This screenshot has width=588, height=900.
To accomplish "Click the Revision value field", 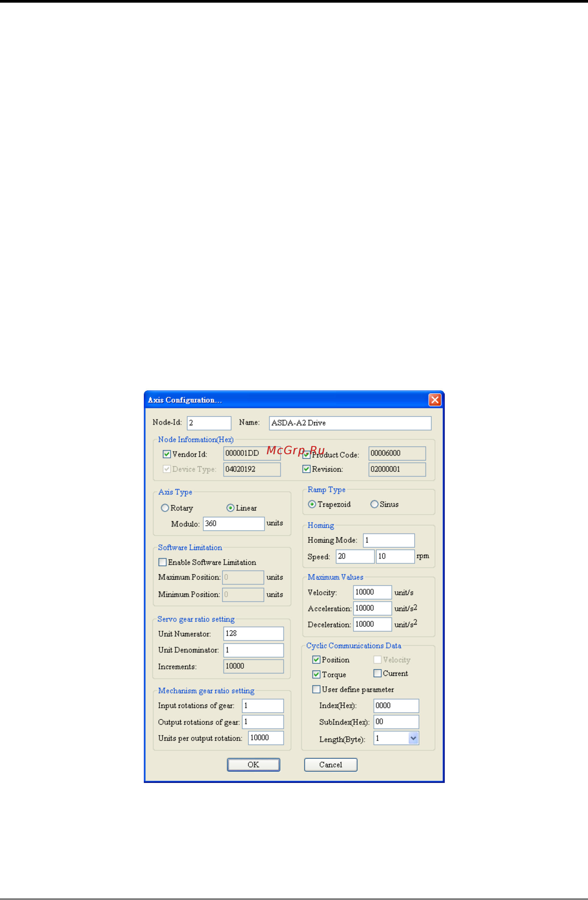I will (397, 469).
